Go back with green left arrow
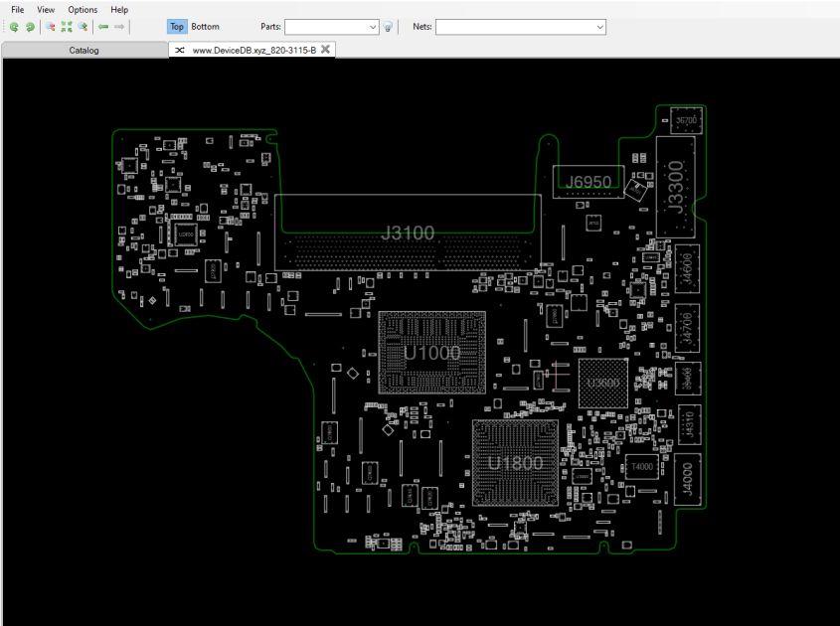The width and height of the screenshot is (840, 626). (103, 27)
